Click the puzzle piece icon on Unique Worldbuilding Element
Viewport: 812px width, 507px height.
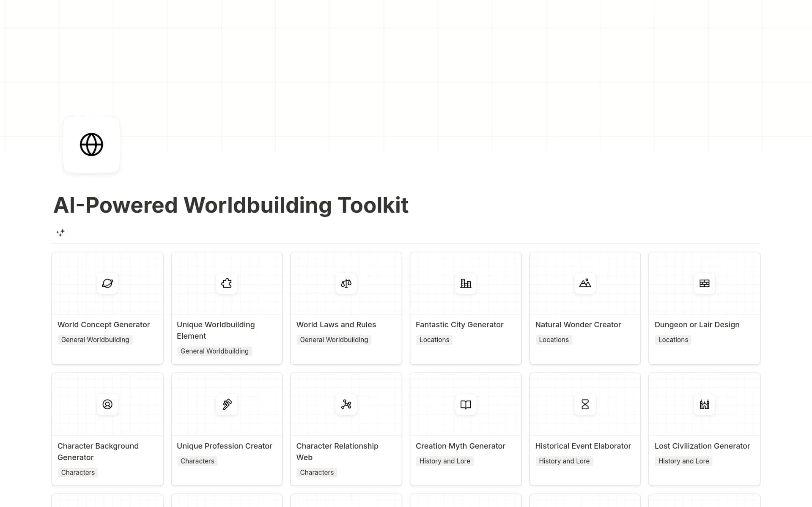pos(227,283)
